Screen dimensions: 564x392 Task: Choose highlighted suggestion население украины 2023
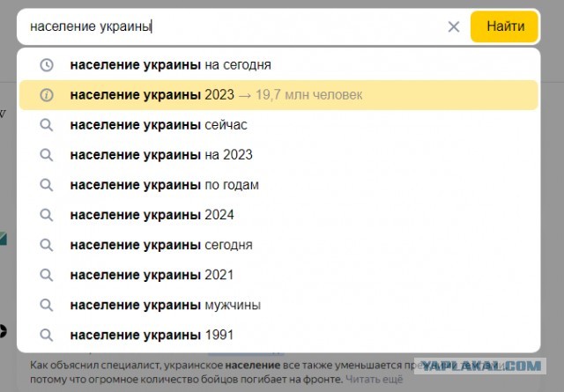(x=278, y=95)
